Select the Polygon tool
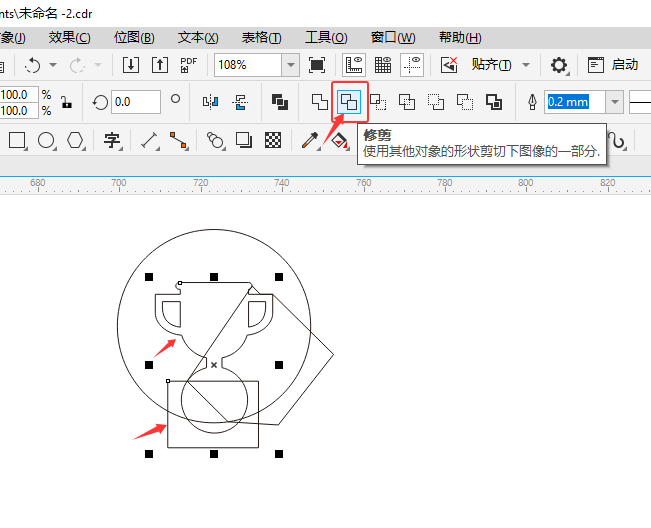651x528 pixels. click(x=75, y=140)
